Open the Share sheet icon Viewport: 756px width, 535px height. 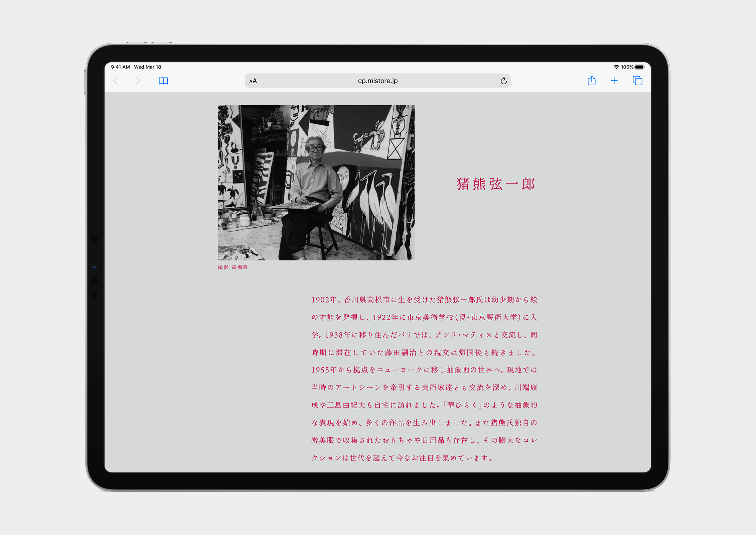coord(591,81)
